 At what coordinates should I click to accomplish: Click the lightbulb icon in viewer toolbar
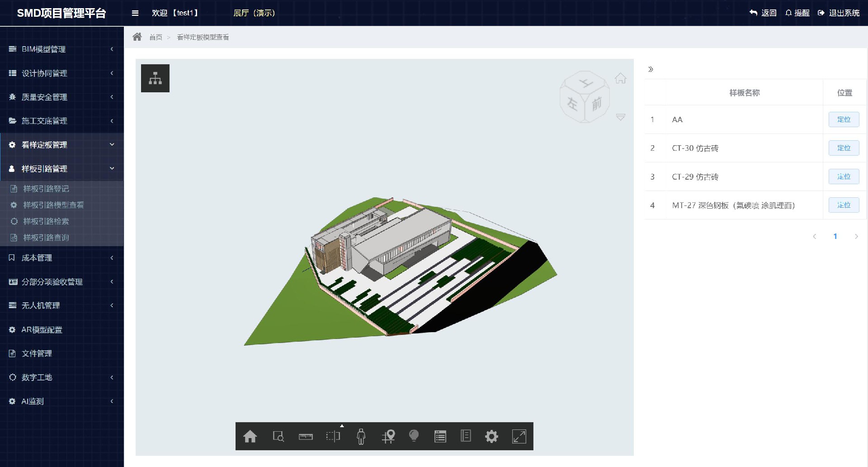coord(414,436)
